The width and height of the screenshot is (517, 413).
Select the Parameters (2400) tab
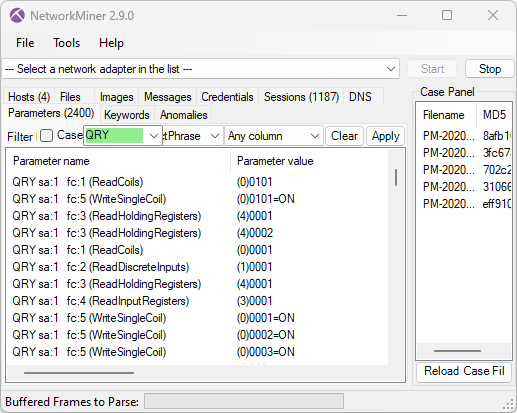51,113
